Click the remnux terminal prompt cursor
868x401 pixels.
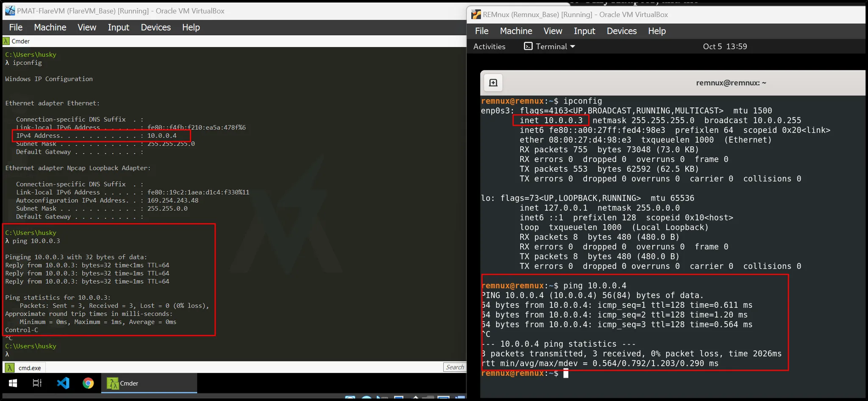point(565,373)
